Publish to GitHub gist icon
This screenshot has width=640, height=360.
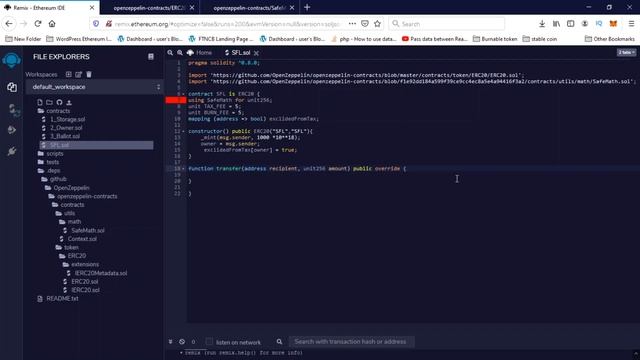tap(59, 102)
